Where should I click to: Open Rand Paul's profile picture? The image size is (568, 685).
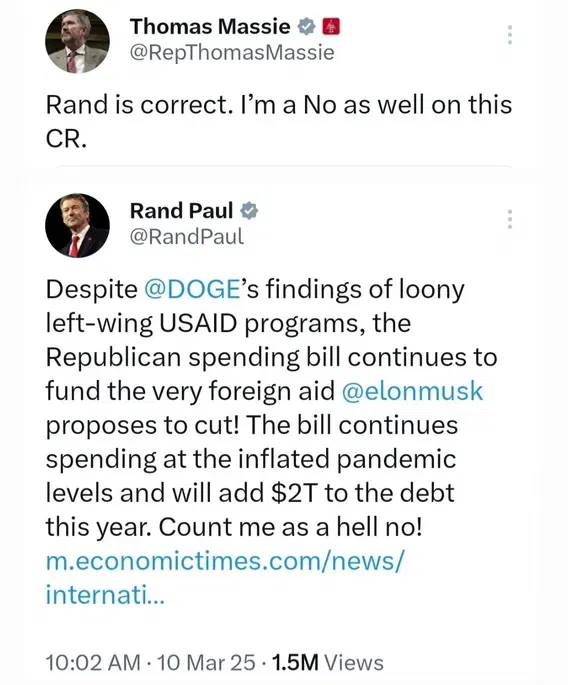pos(77,225)
